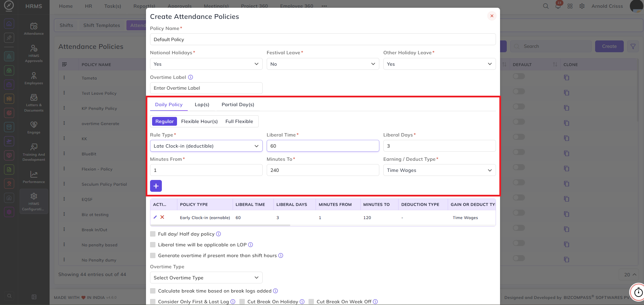Click the Minutes To input field

click(x=323, y=170)
